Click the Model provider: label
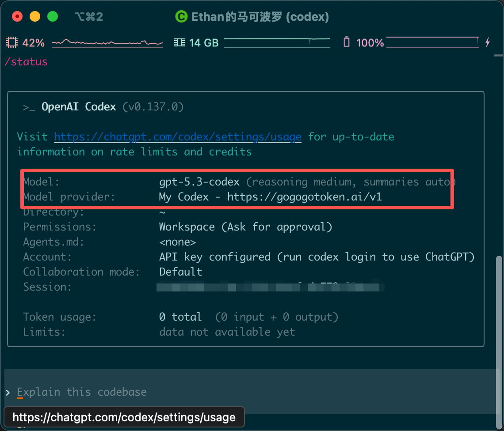 click(69, 197)
